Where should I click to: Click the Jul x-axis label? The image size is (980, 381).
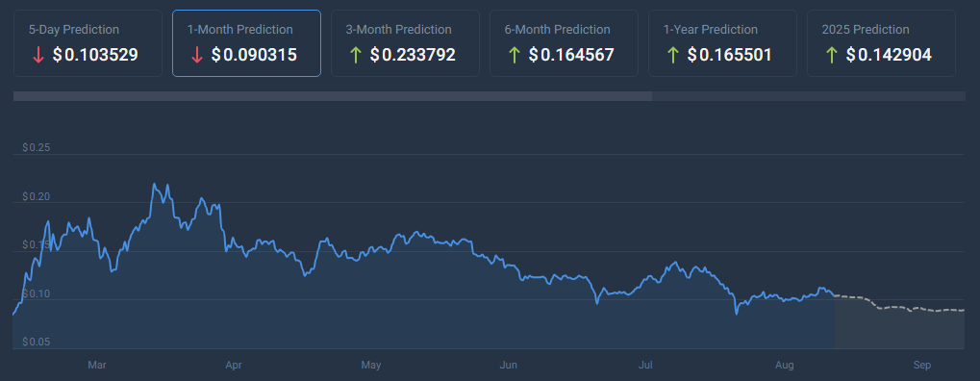646,365
